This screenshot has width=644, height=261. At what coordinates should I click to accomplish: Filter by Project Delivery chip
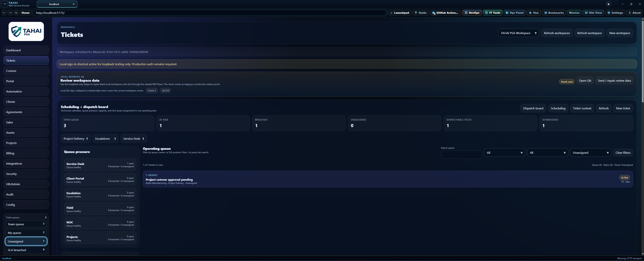point(75,139)
